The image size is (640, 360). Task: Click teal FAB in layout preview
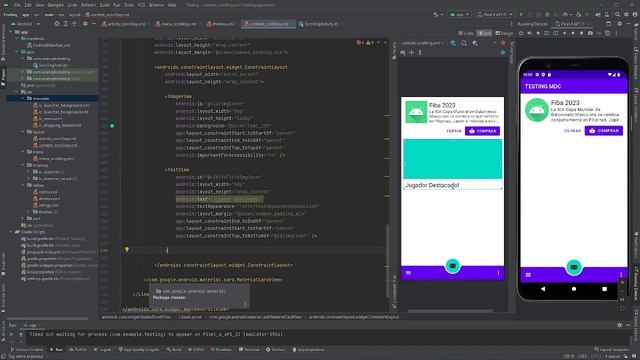(453, 266)
